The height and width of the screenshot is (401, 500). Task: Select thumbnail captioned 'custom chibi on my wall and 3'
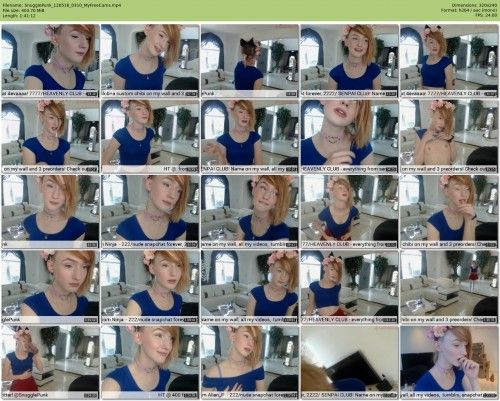point(150,61)
